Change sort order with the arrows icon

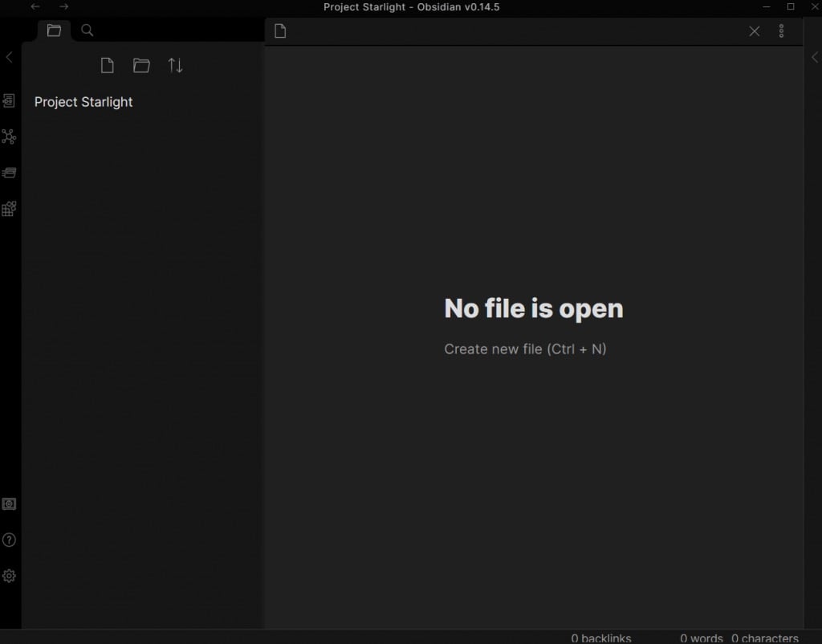175,66
